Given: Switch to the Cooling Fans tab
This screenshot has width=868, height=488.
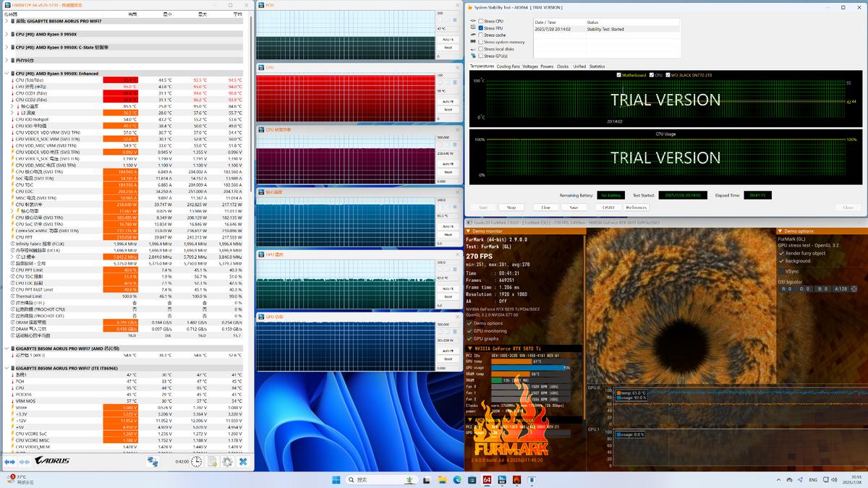Looking at the screenshot, I should [508, 67].
